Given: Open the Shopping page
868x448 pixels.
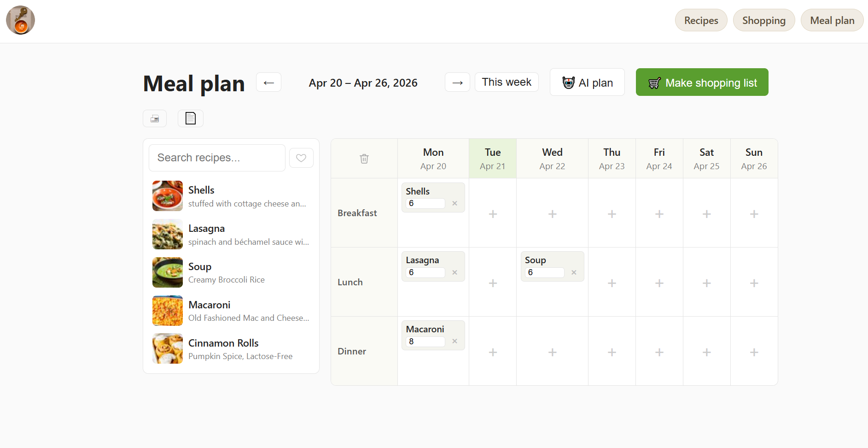Looking at the screenshot, I should [764, 20].
